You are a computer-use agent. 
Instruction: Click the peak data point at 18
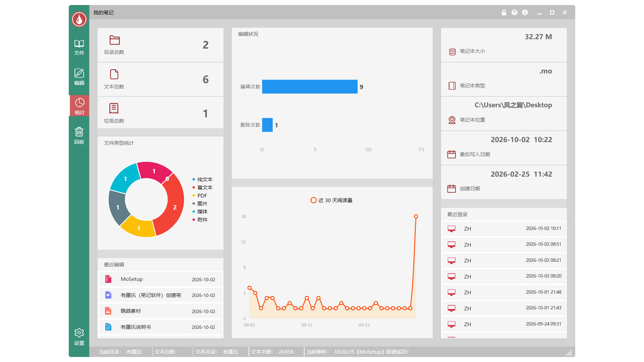[x=416, y=217]
